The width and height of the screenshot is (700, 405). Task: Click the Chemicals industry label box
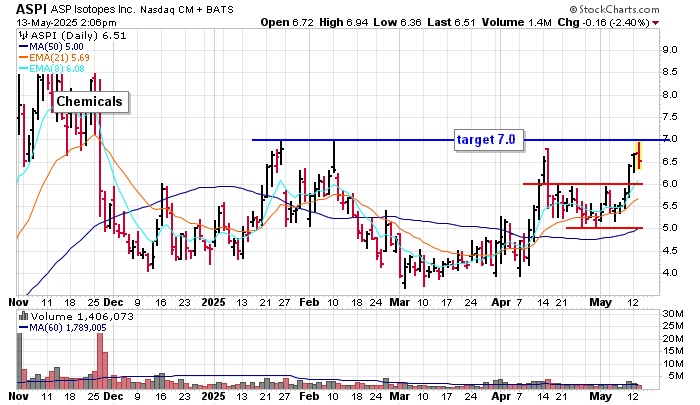[90, 102]
